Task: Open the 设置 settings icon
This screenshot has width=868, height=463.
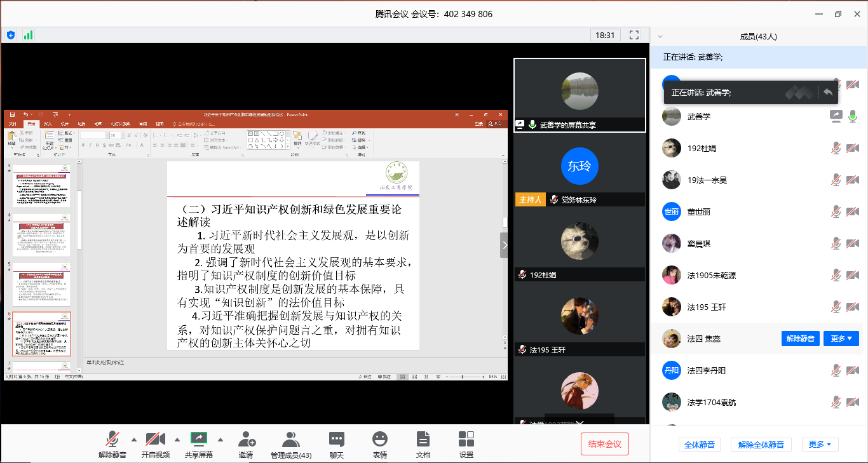Action: [466, 444]
